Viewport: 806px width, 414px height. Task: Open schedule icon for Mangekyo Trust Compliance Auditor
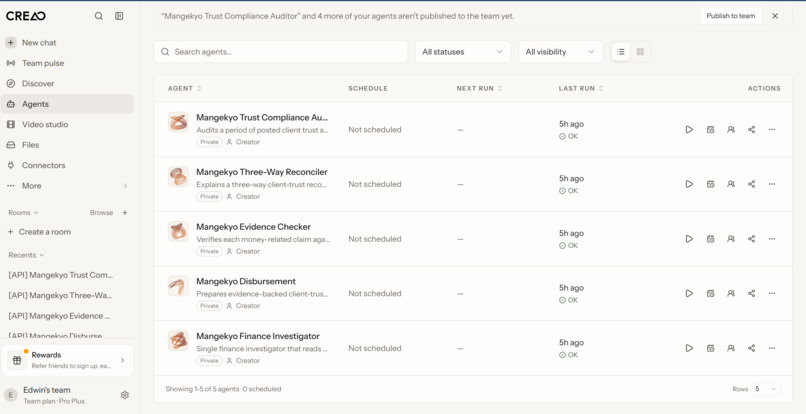coord(710,130)
